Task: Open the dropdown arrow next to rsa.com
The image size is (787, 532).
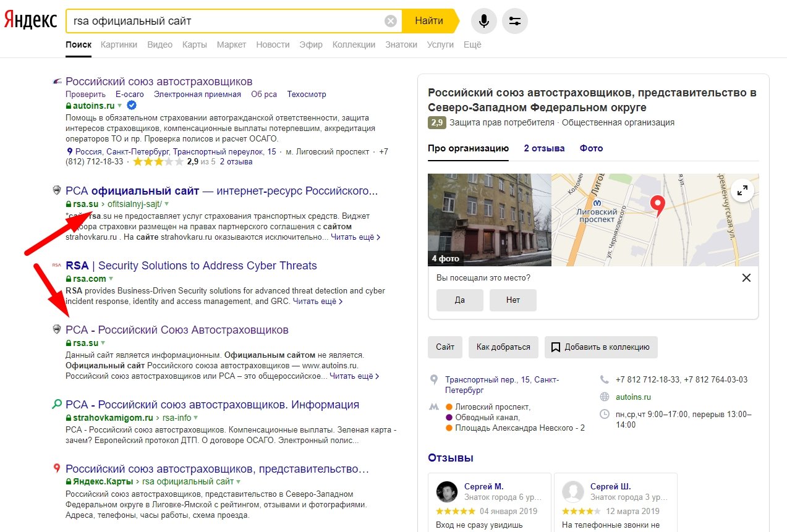Action: pos(111,279)
